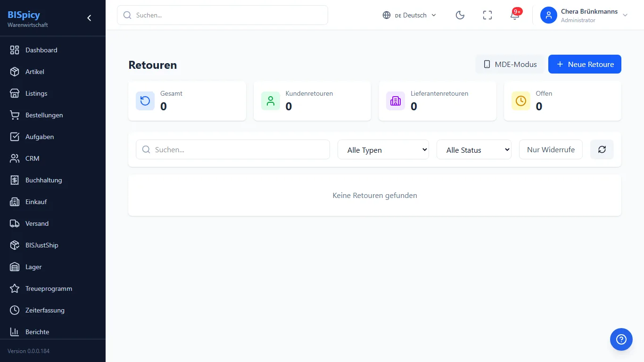Image resolution: width=644 pixels, height=362 pixels.
Task: Click the Berichte bar chart icon
Action: pyautogui.click(x=15, y=332)
